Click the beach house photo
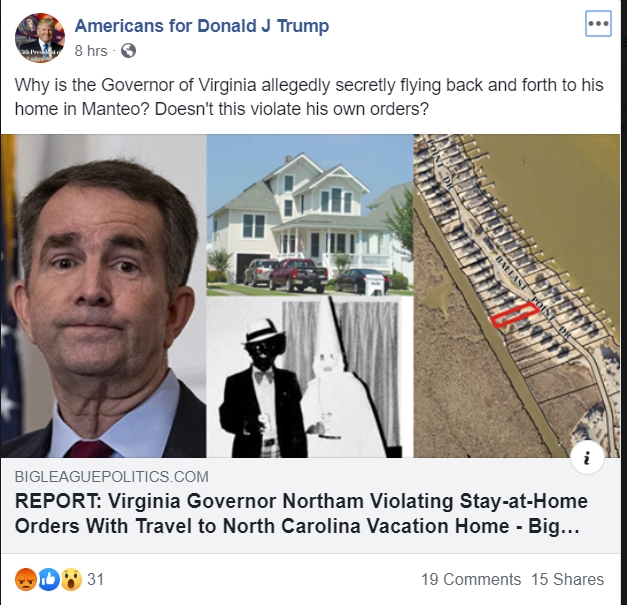The width and height of the screenshot is (627, 605). pyautogui.click(x=310, y=215)
